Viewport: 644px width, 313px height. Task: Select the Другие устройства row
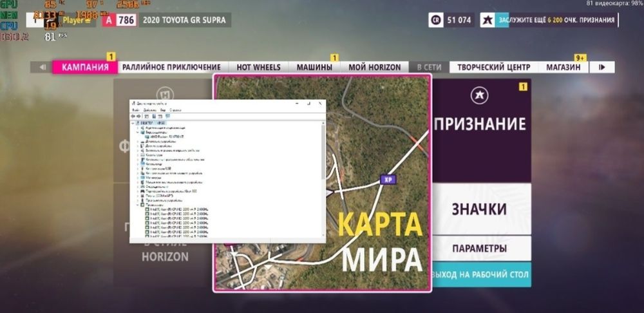coord(158,146)
